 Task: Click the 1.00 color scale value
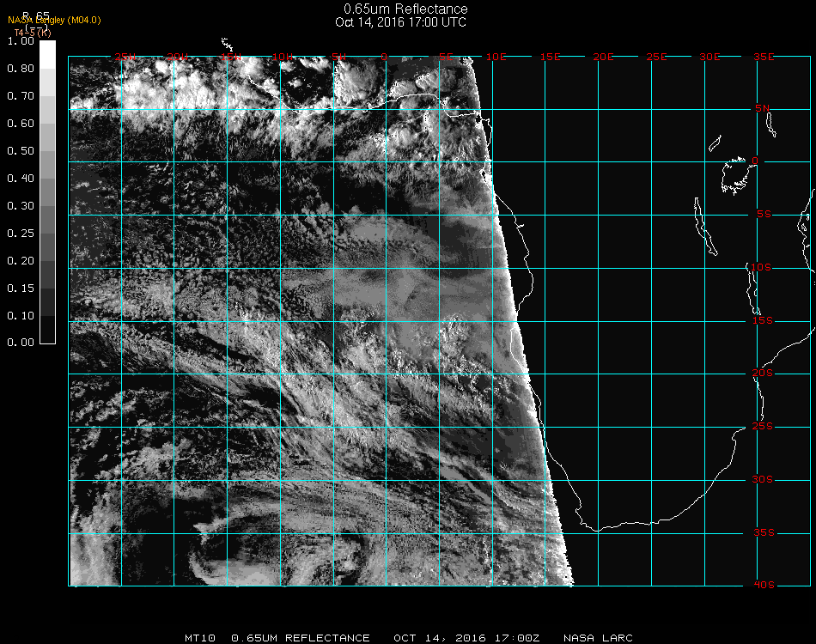coord(21,41)
